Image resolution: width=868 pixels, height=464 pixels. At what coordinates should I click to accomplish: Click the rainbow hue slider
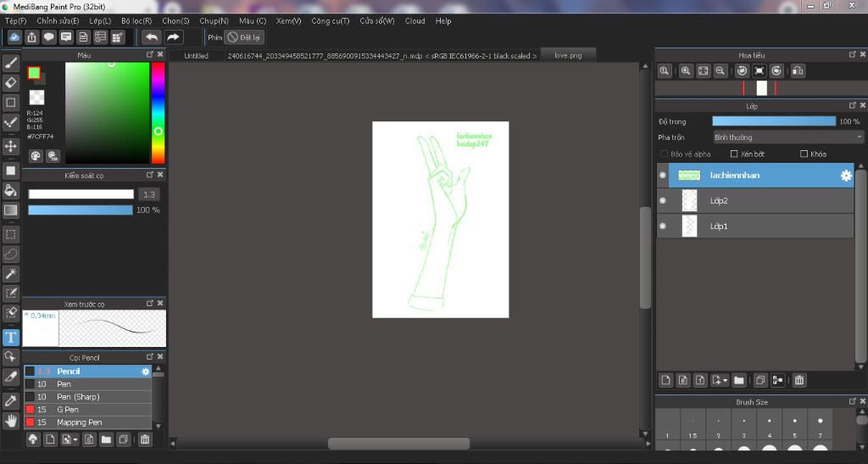pos(159,113)
